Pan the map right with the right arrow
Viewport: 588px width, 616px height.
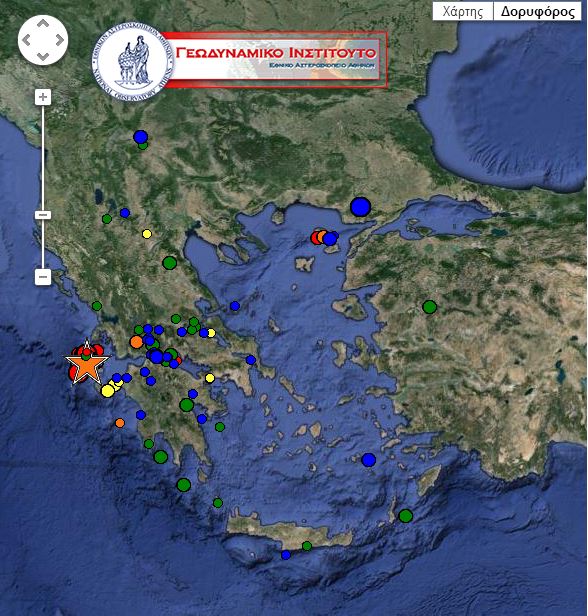pos(59,40)
